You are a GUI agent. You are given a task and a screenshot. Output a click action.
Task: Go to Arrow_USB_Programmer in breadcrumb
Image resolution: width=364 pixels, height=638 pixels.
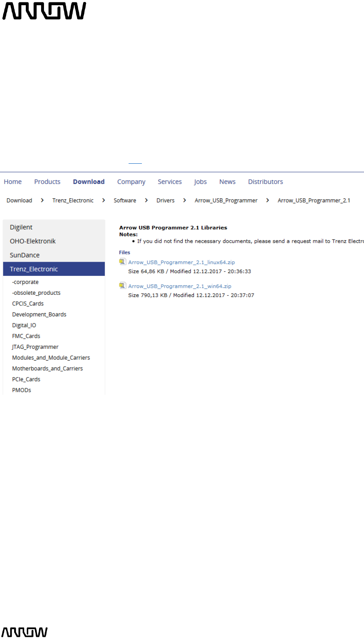226,200
